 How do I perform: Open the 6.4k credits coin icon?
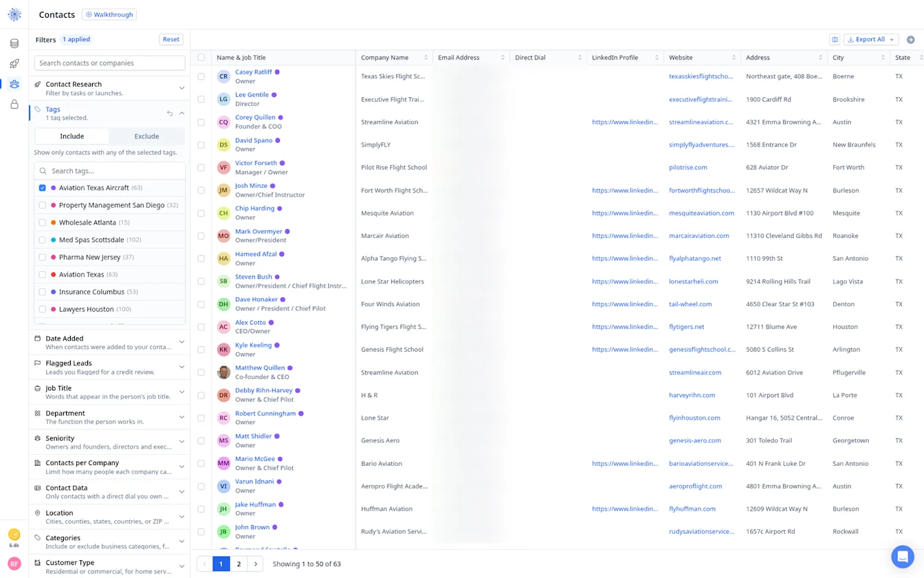[x=14, y=535]
